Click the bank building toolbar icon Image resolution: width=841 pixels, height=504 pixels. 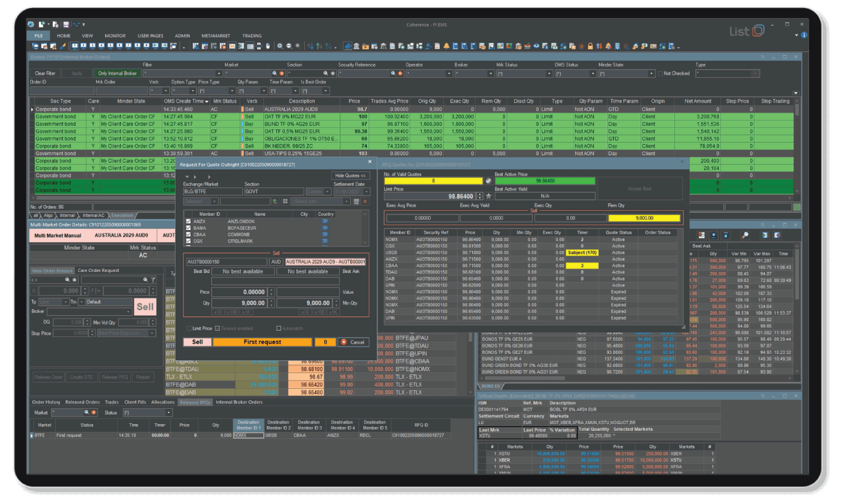pos(356,46)
